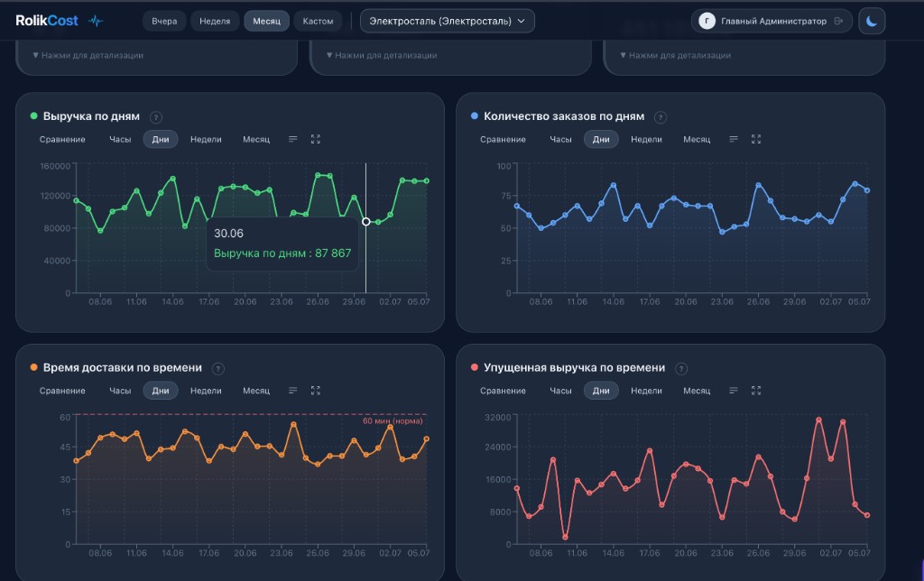
Task: Click the pulse icon beside RolikCost
Action: coord(96,22)
